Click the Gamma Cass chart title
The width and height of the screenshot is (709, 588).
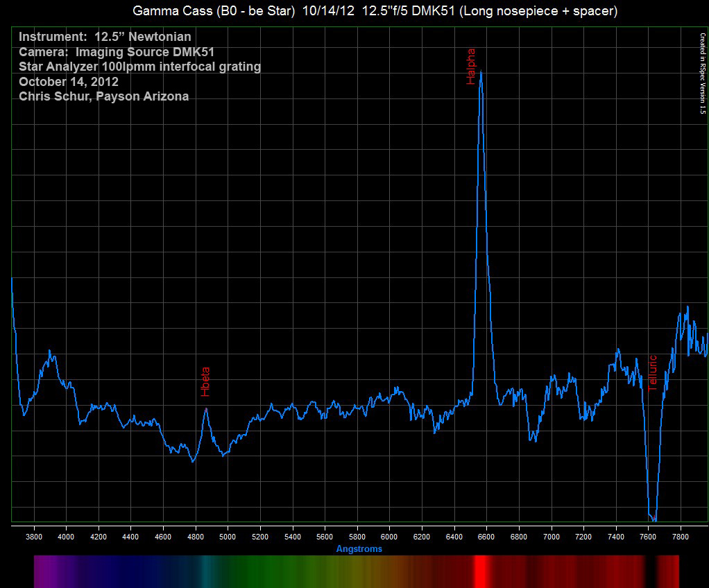pyautogui.click(x=375, y=11)
